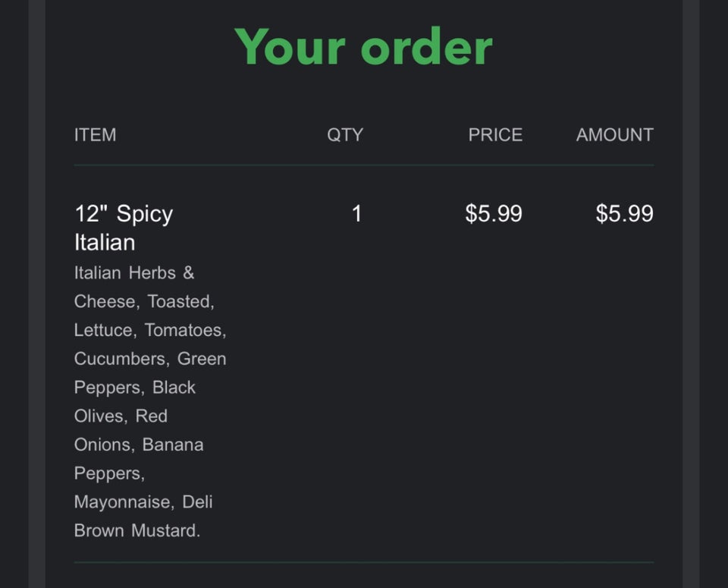This screenshot has height=588, width=728.
Task: Select "Tomatoes" in the toppings list
Action: pos(185,331)
